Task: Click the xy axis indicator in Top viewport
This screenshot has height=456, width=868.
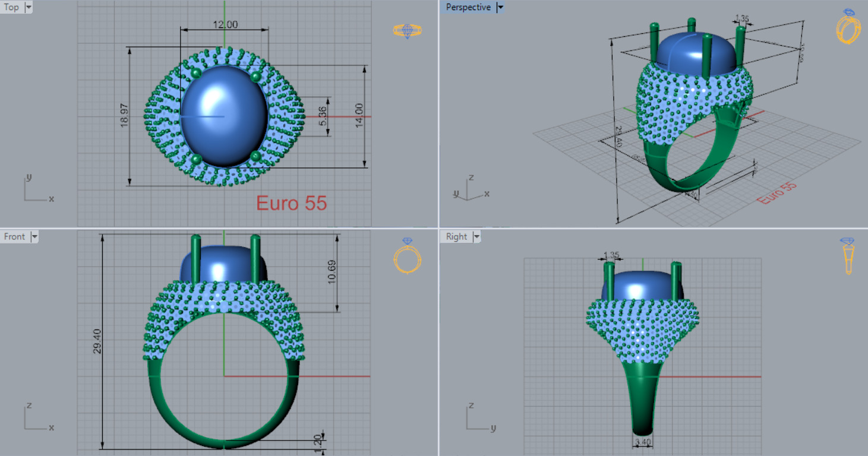Action: (x=39, y=190)
